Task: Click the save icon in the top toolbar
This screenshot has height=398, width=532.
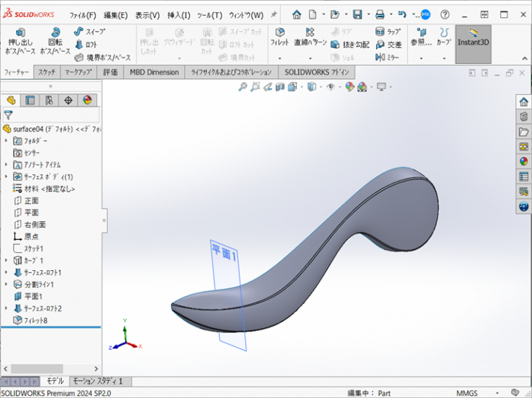Action: (357, 14)
